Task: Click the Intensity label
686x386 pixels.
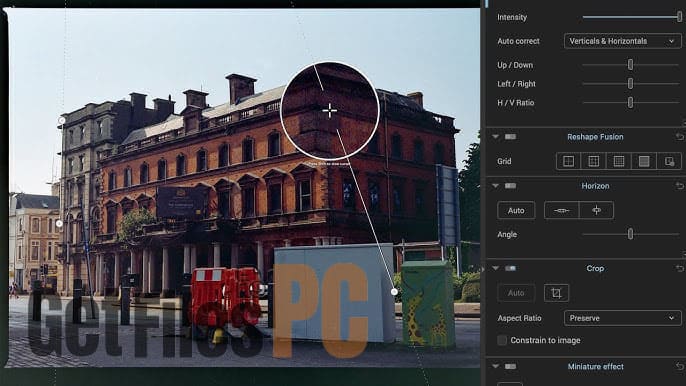Action: point(512,17)
